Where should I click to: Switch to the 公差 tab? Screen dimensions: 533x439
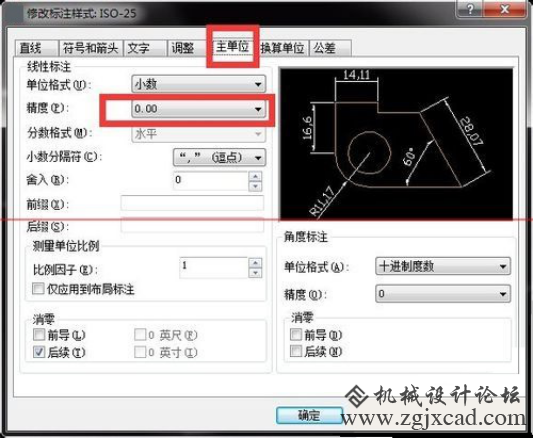click(x=330, y=48)
